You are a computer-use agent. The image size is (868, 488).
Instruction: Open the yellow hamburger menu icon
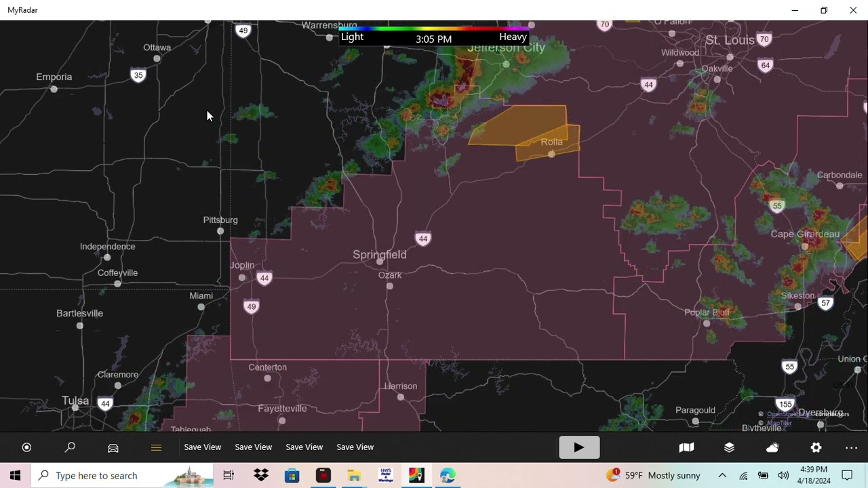[156, 447]
